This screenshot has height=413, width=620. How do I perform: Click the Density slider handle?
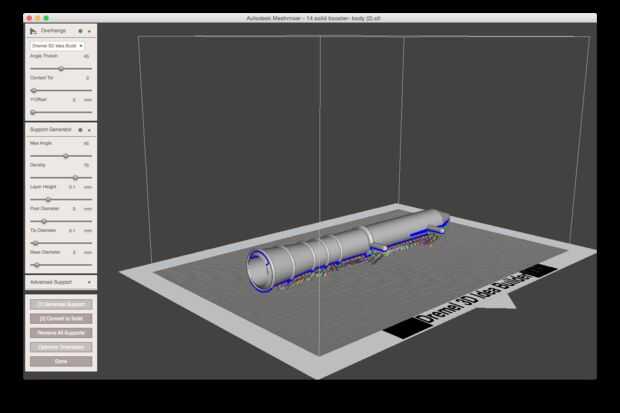click(x=75, y=178)
